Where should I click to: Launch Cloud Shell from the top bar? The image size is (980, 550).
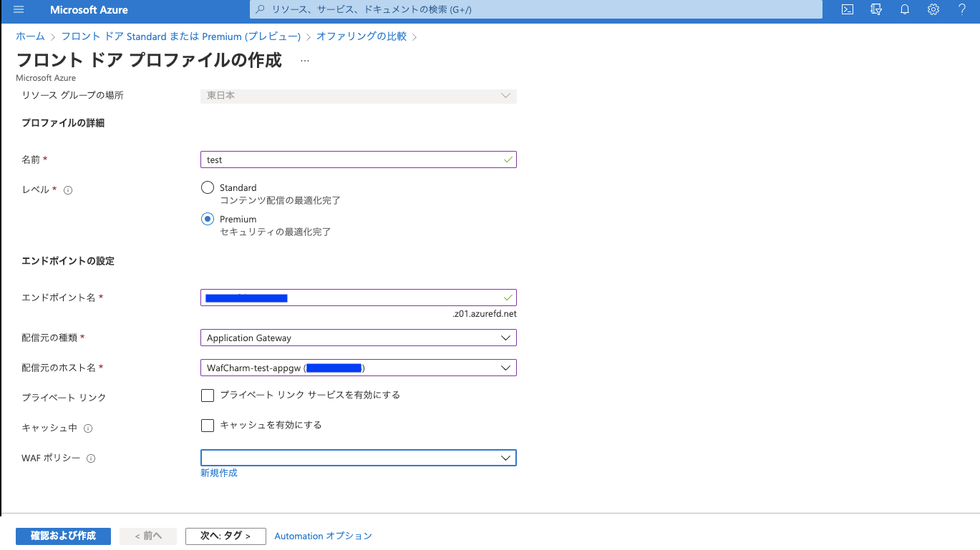[848, 9]
